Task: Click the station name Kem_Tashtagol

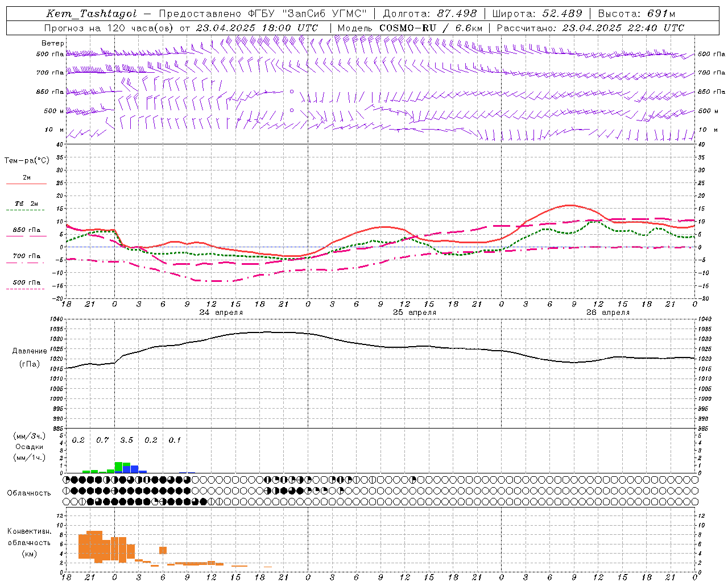Action: [x=91, y=14]
